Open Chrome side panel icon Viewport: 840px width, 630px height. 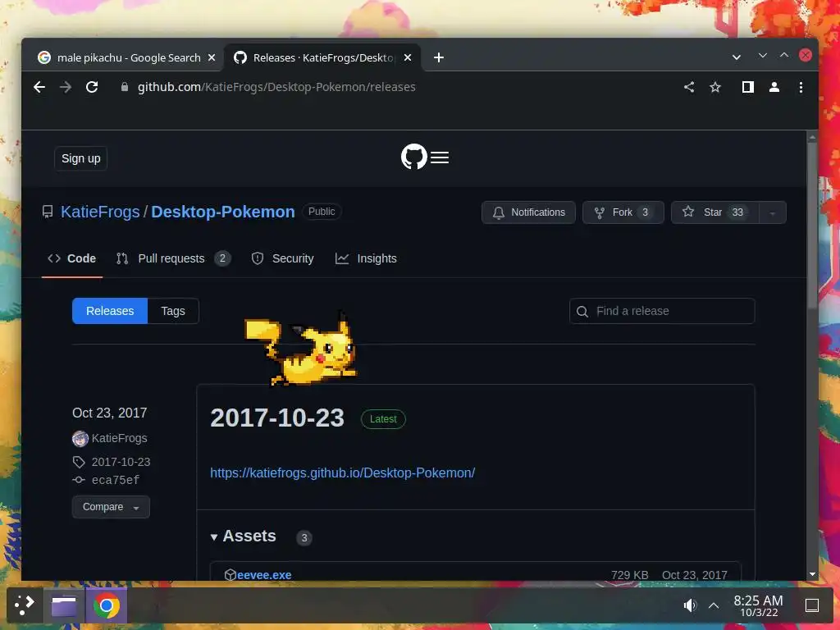coord(748,87)
